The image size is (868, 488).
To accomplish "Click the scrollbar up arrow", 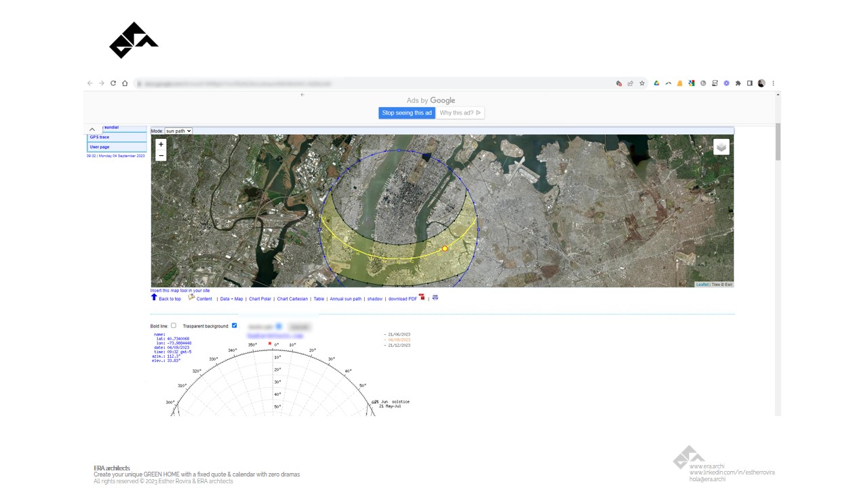I will coord(778,94).
